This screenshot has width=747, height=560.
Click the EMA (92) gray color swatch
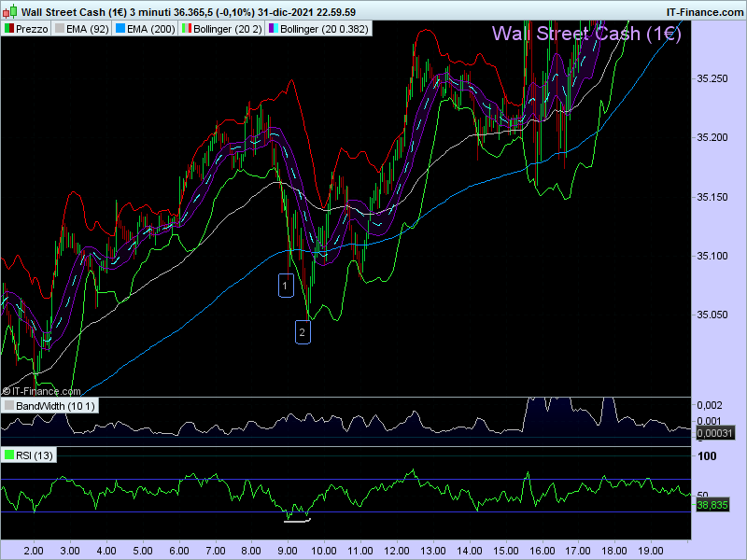tap(60, 29)
